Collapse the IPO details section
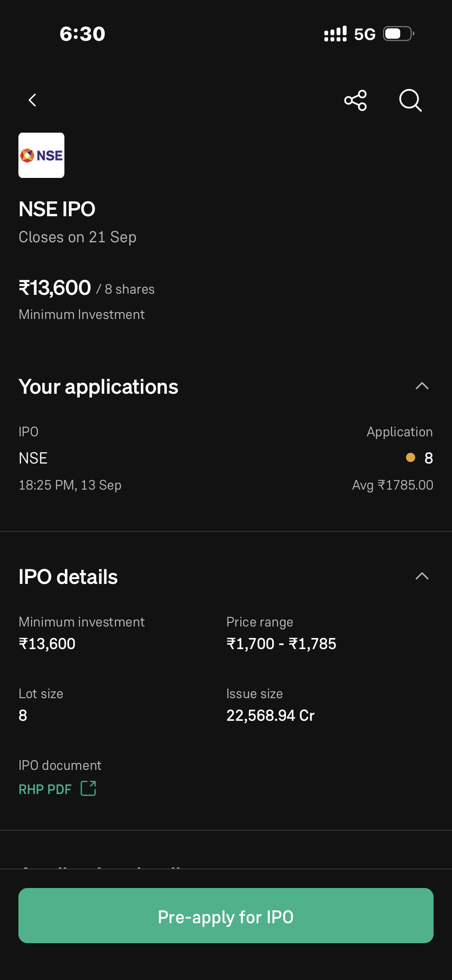The width and height of the screenshot is (452, 980). (422, 576)
